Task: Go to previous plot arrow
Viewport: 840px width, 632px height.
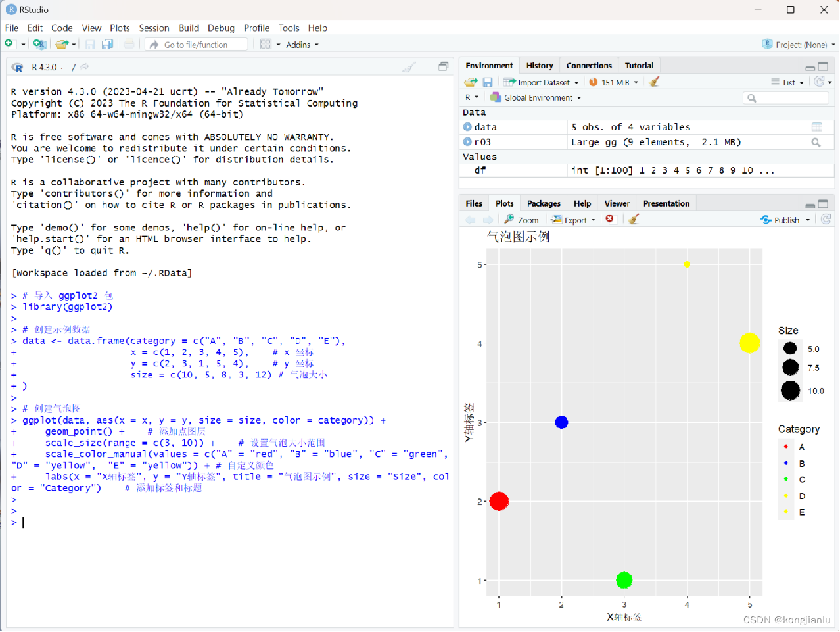Action: (471, 220)
